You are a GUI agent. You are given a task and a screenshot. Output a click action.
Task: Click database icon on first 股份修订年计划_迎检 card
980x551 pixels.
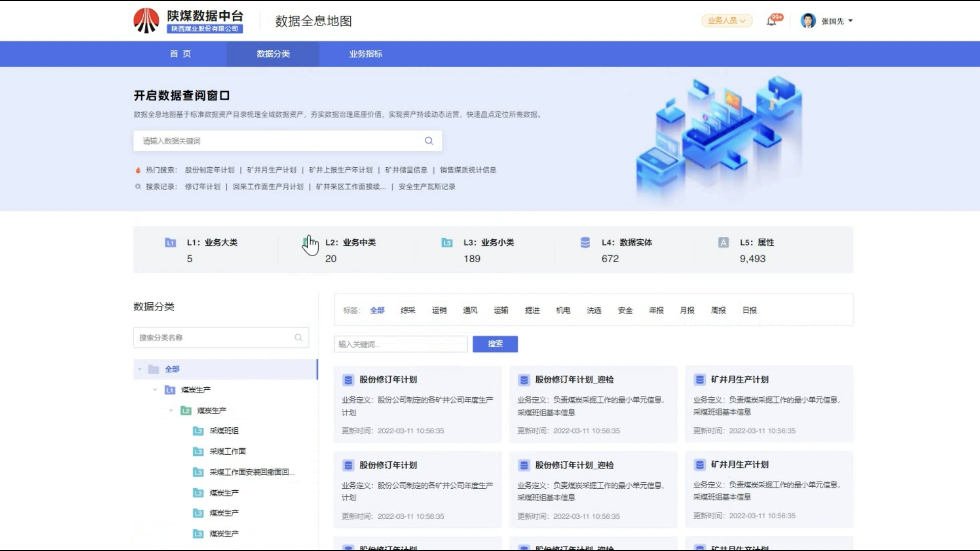pyautogui.click(x=524, y=380)
